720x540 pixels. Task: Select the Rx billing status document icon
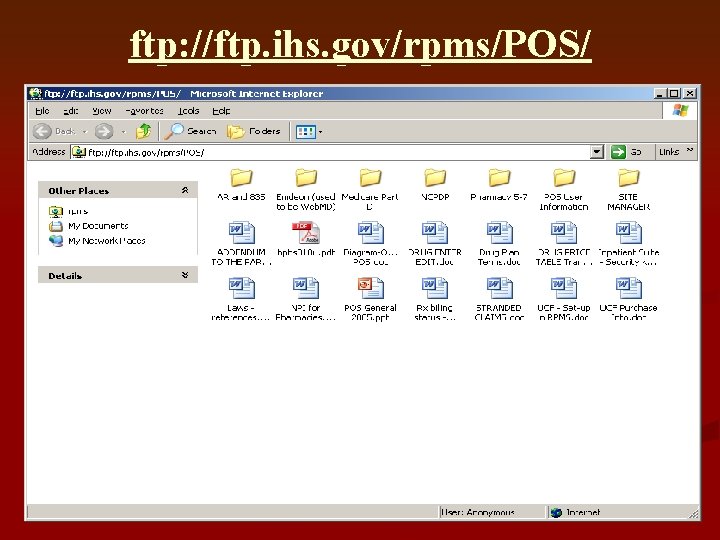(435, 288)
